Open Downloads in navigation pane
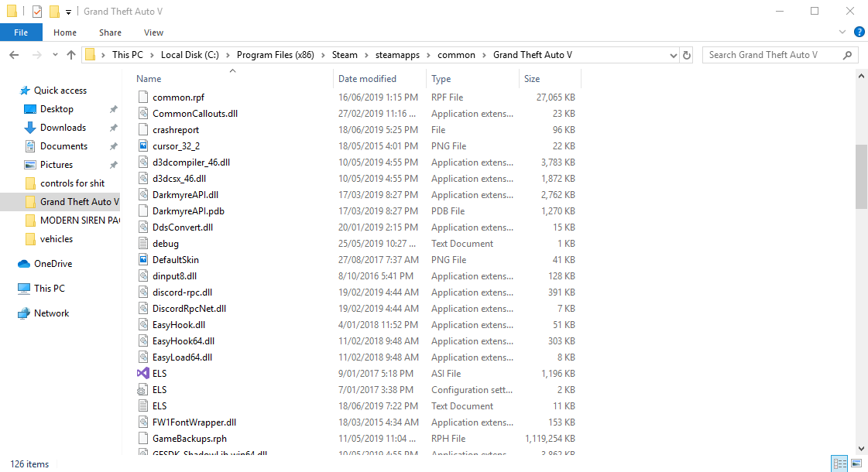This screenshot has height=472, width=868. tap(63, 127)
